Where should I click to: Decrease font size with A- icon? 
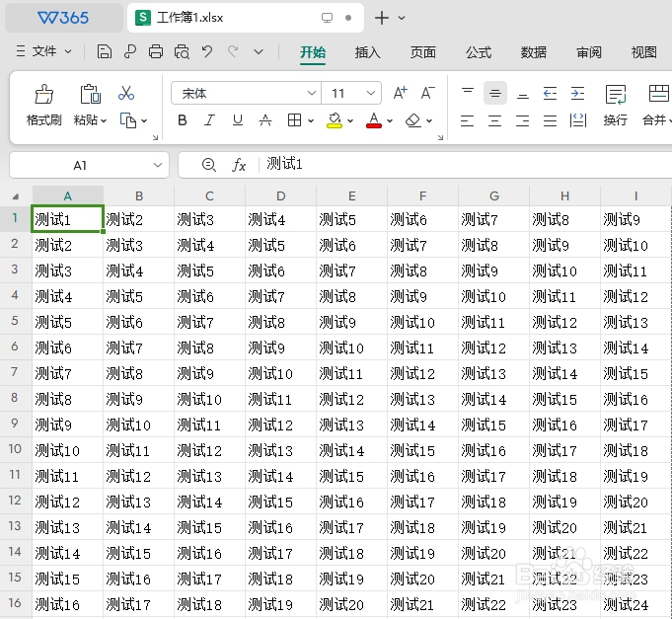pyautogui.click(x=427, y=93)
